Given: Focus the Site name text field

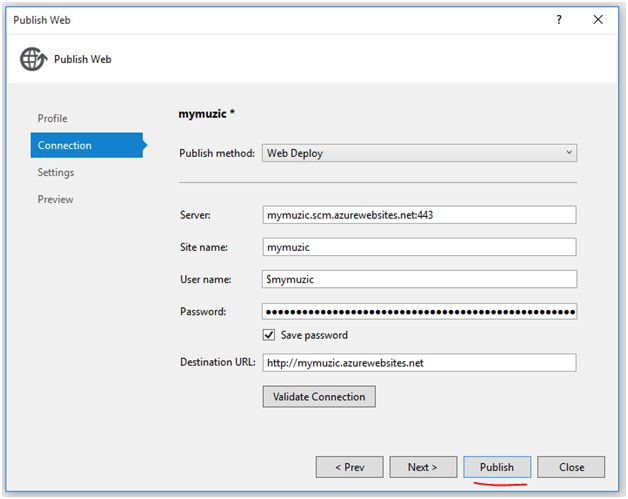Looking at the screenshot, I should click(419, 247).
